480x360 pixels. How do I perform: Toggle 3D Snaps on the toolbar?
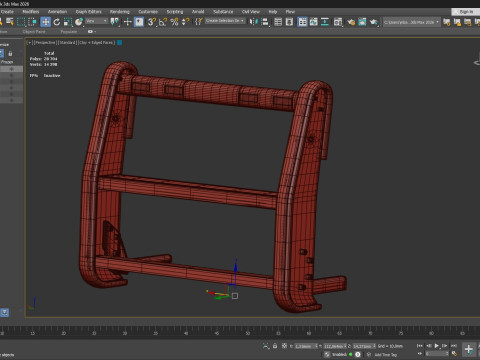coord(152,22)
